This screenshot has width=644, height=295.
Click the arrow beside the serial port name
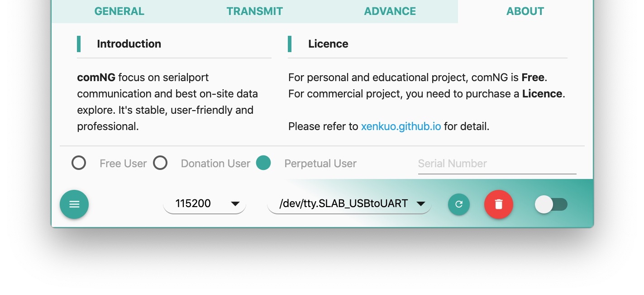[x=420, y=204]
